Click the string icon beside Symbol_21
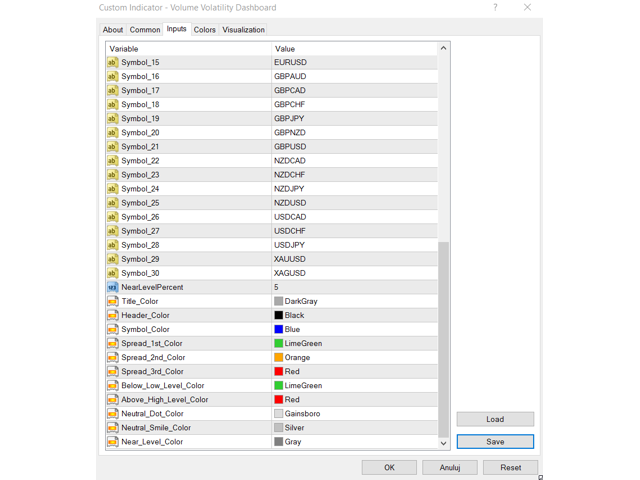The image size is (640, 480). point(112,147)
